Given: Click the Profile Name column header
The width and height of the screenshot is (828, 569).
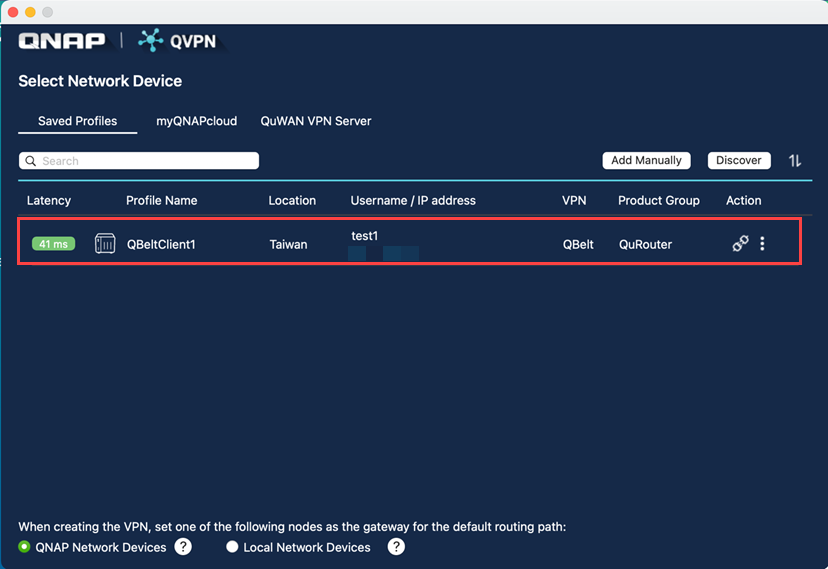Looking at the screenshot, I should click(162, 201).
